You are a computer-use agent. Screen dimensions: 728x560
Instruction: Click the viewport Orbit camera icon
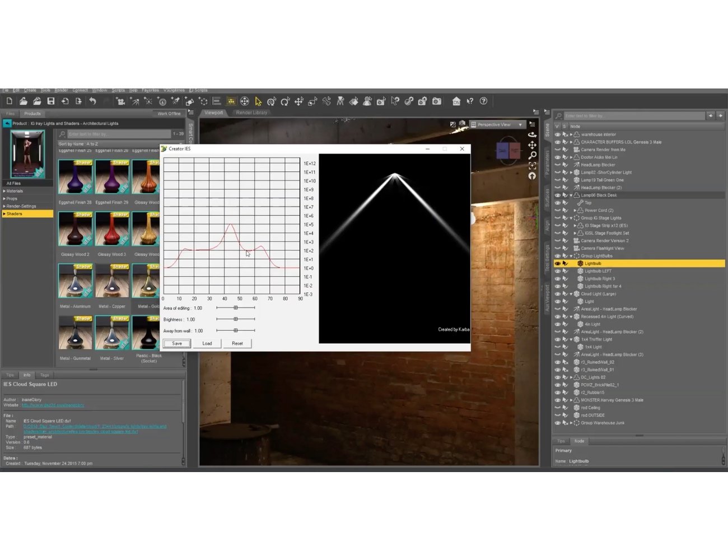pyautogui.click(x=532, y=134)
